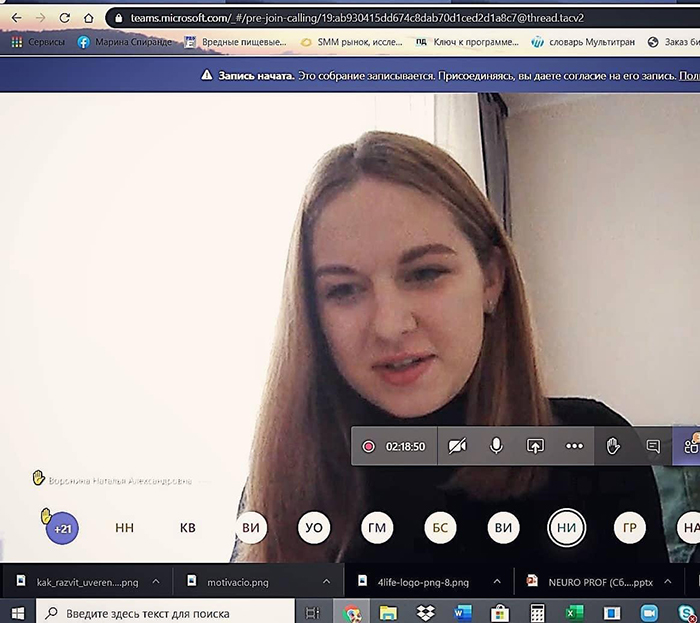The height and width of the screenshot is (623, 700).
Task: Expand options for kak_razvit_uveren download
Action: click(156, 581)
